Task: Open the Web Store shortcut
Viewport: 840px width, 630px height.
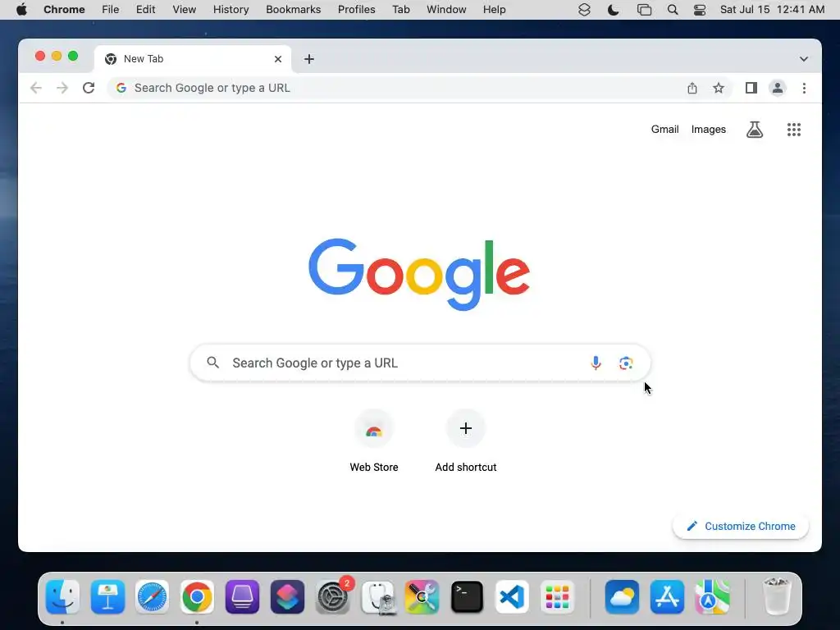Action: (374, 441)
